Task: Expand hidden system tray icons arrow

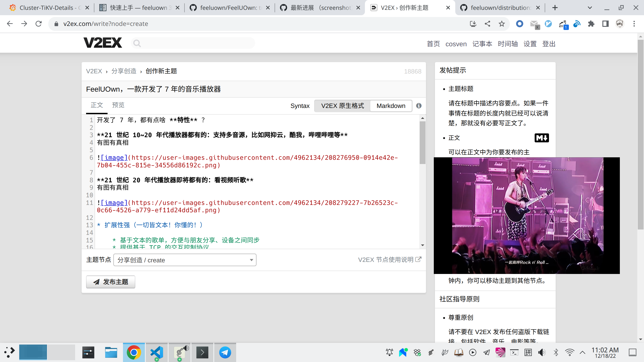Action: [583, 353]
